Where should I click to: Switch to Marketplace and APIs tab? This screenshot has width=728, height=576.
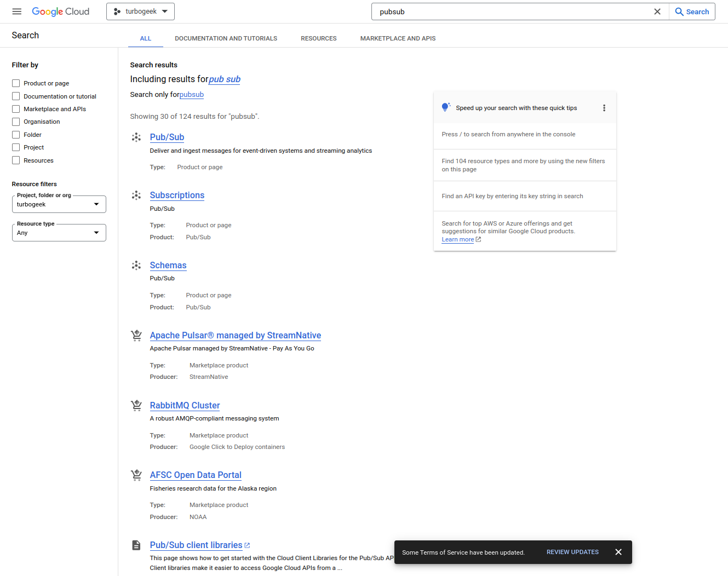click(398, 38)
